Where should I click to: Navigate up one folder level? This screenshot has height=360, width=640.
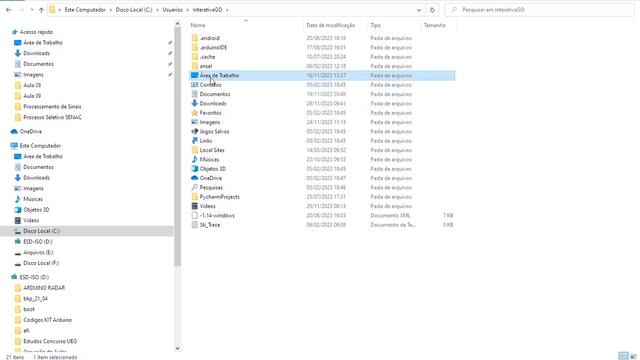[x=41, y=10]
